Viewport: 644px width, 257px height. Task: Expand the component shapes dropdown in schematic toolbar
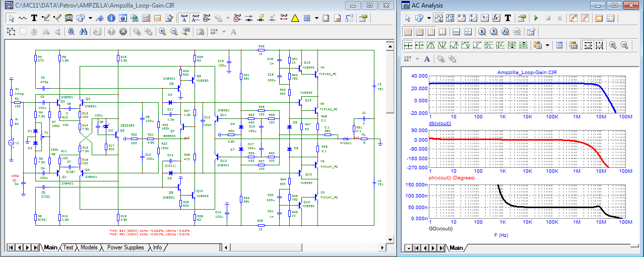pos(90,18)
